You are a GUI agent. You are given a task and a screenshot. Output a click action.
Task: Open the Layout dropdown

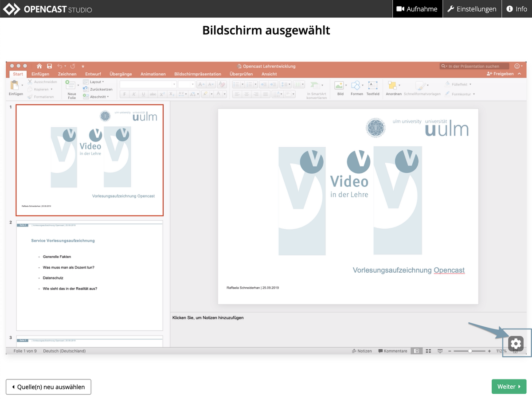pyautogui.click(x=94, y=82)
